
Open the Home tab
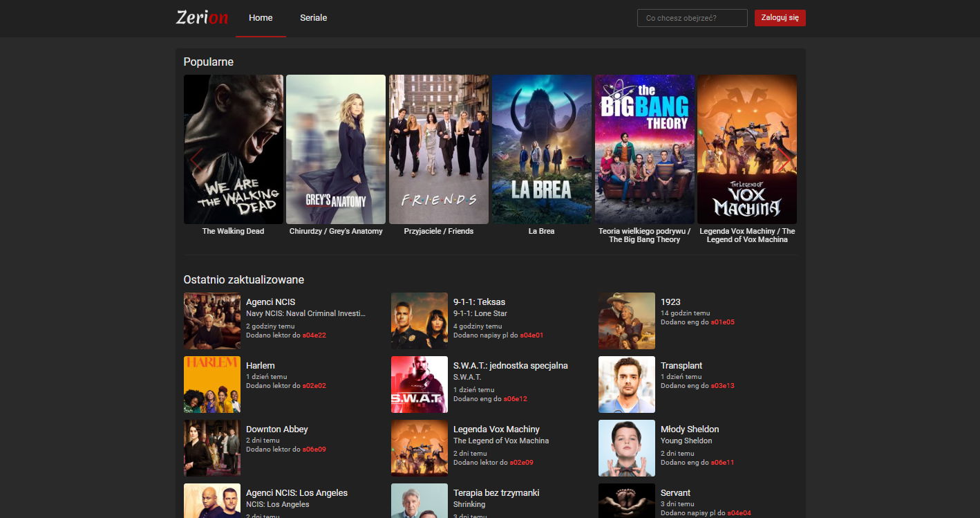pyautogui.click(x=261, y=18)
